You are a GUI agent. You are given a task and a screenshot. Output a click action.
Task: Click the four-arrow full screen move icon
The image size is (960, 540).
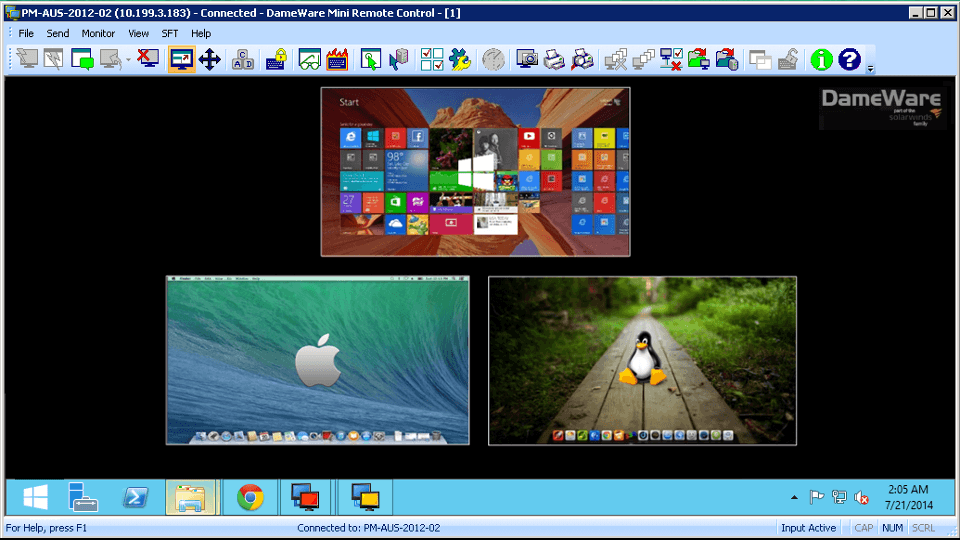(x=209, y=60)
